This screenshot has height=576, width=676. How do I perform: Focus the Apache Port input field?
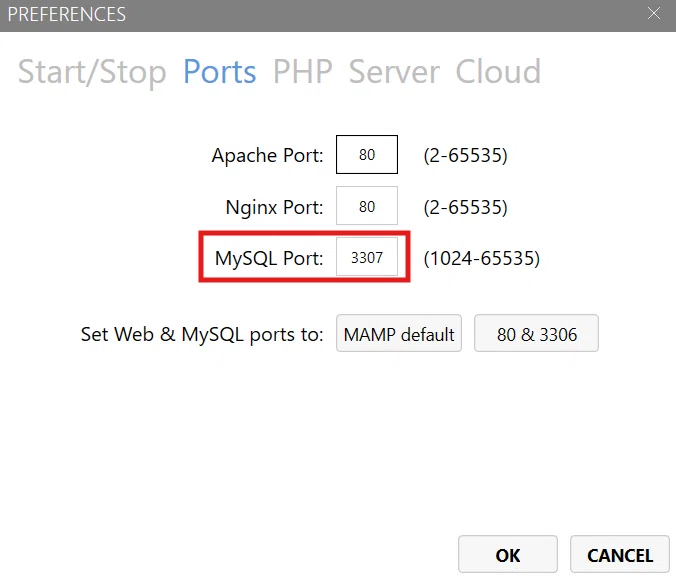(x=367, y=154)
